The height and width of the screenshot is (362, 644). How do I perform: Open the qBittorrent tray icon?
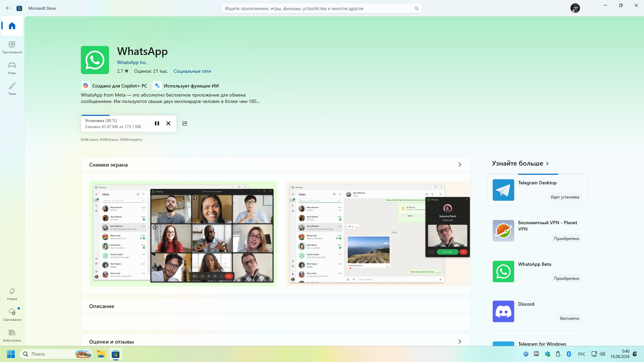coord(526,354)
